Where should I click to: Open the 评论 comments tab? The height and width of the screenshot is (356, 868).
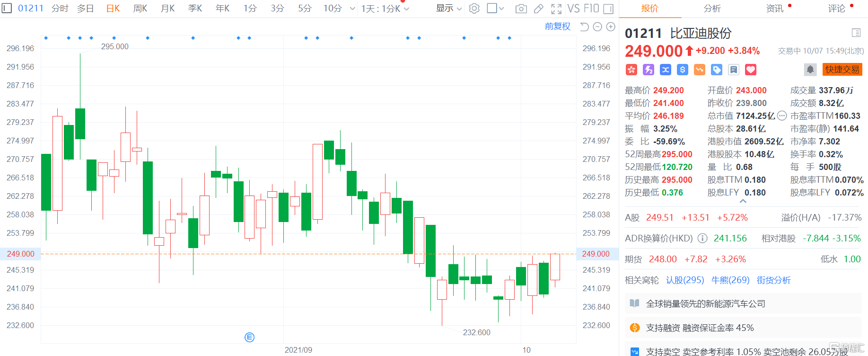click(837, 9)
